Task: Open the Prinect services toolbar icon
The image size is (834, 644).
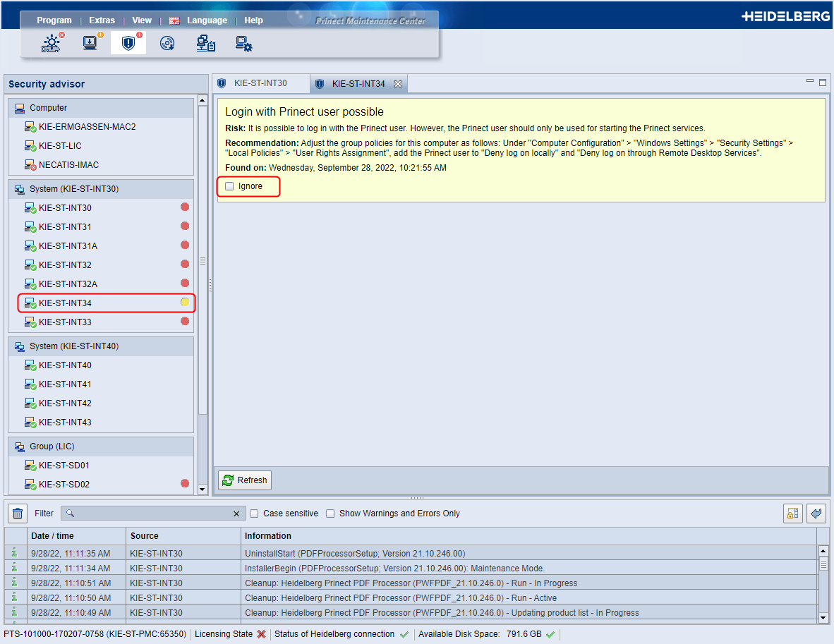Action: [52, 42]
